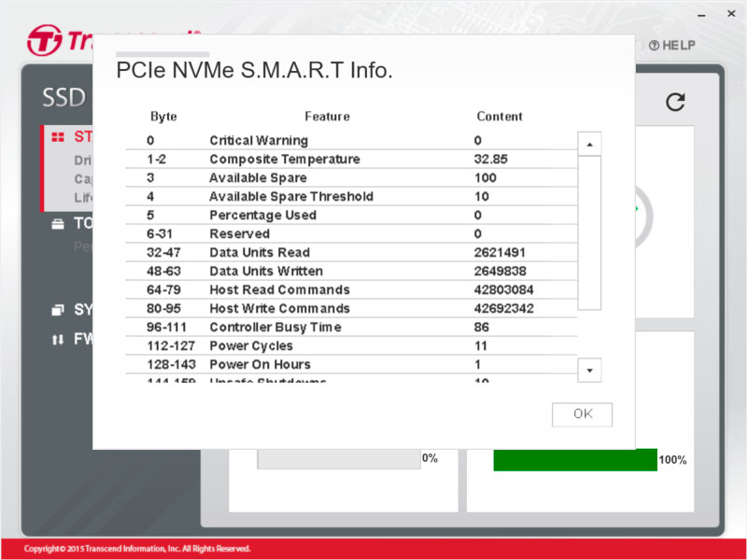Image resolution: width=747 pixels, height=560 pixels.
Task: Click the PCIe NVMe S.M.A.R.T Info. title
Action: (254, 71)
